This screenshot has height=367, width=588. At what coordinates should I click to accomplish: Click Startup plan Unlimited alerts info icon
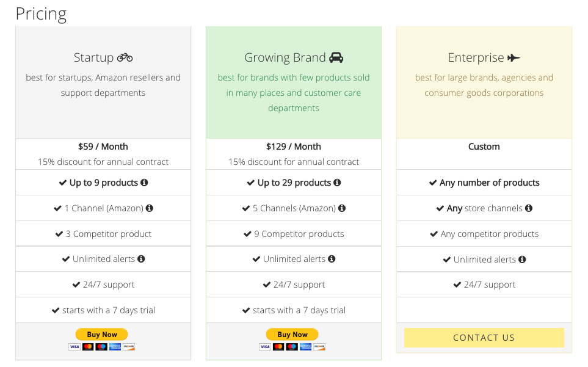(141, 259)
